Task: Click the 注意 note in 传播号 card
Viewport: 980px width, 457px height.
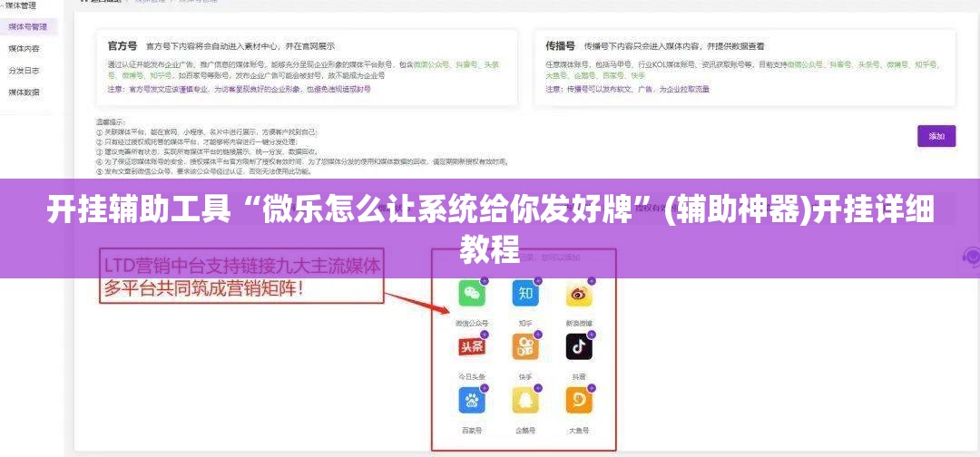Action: click(628, 89)
